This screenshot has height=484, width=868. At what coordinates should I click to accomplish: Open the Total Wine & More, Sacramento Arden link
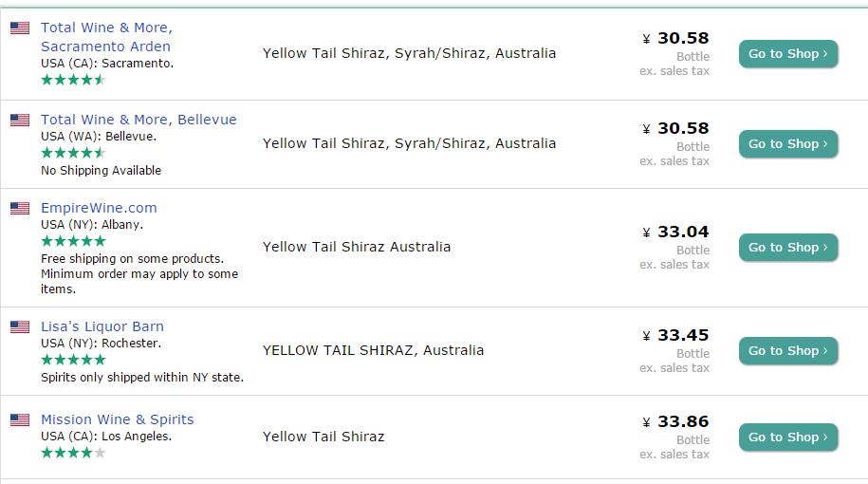[x=106, y=37]
